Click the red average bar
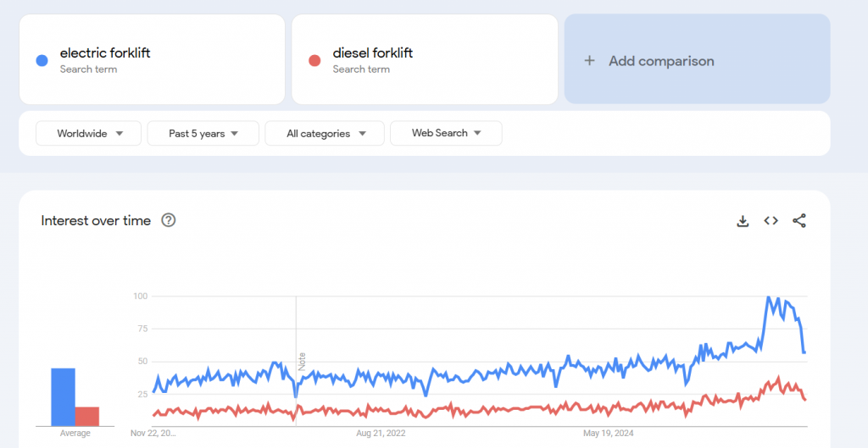 click(86, 416)
